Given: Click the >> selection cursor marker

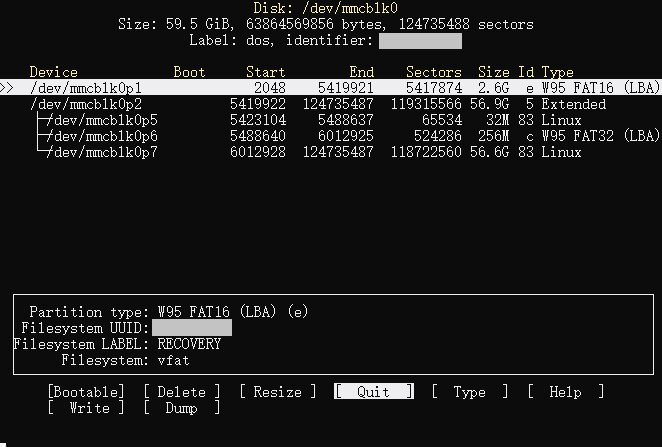Looking at the screenshot, I should (x=7, y=88).
